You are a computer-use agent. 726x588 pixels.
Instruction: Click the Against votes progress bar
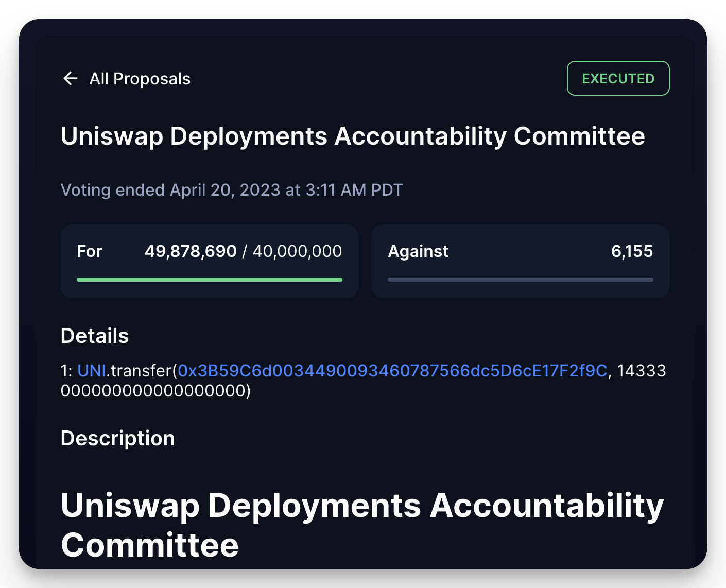(520, 280)
